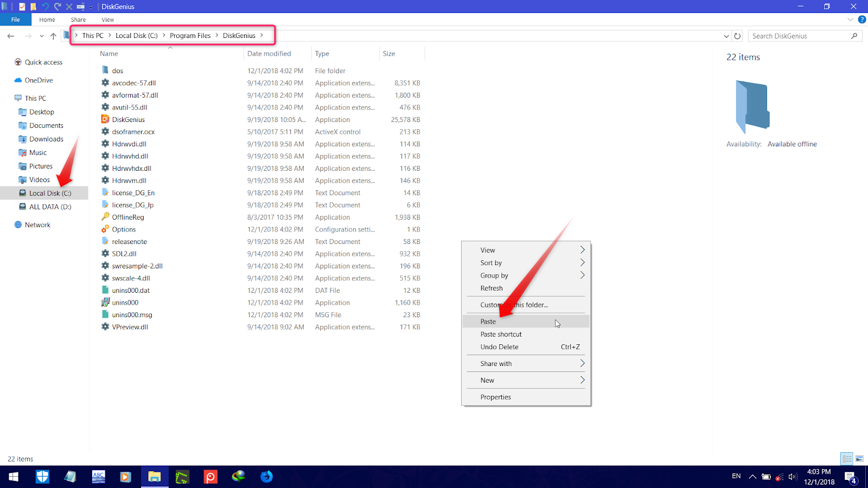This screenshot has width=868, height=488.
Task: Go up one folder level arrow
Action: coord(53,36)
